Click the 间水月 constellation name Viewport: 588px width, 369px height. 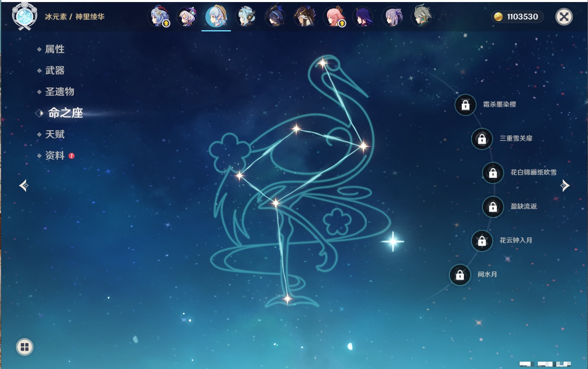(487, 274)
